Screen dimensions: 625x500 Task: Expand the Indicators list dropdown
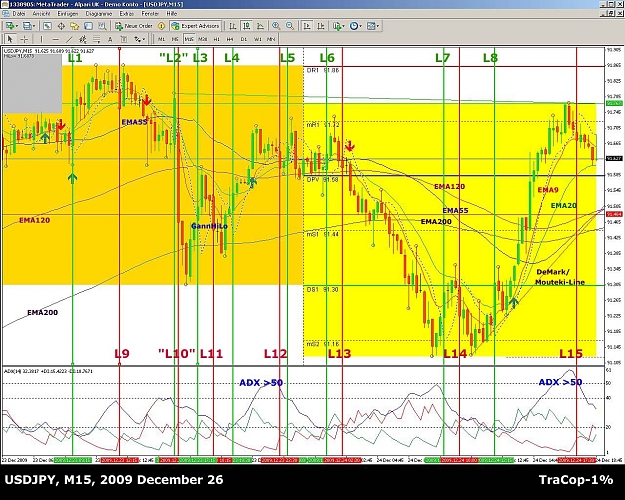point(344,26)
